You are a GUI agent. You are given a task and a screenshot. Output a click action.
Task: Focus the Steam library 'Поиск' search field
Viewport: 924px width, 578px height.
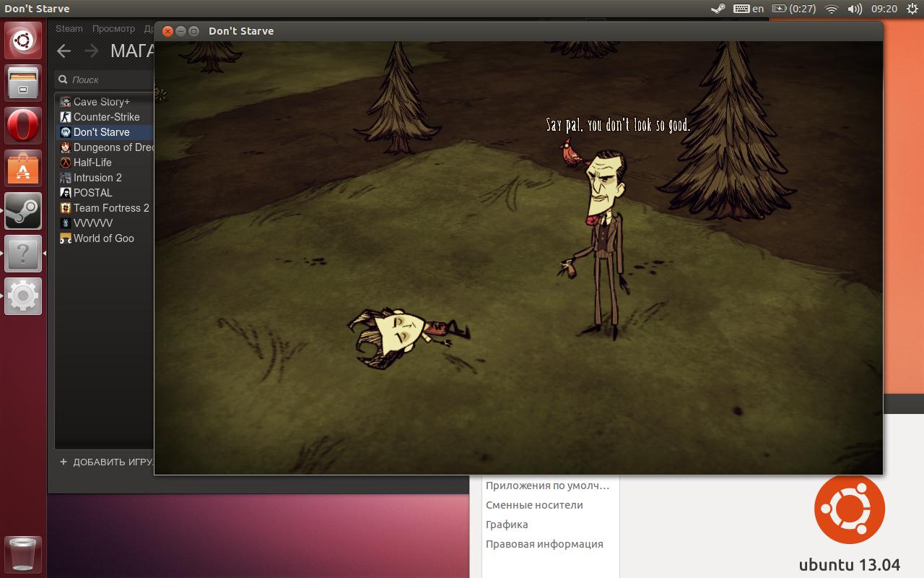(105, 79)
